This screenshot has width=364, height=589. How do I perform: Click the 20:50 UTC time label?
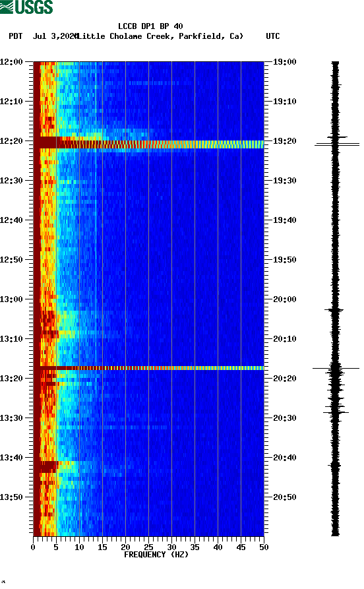pos(285,497)
